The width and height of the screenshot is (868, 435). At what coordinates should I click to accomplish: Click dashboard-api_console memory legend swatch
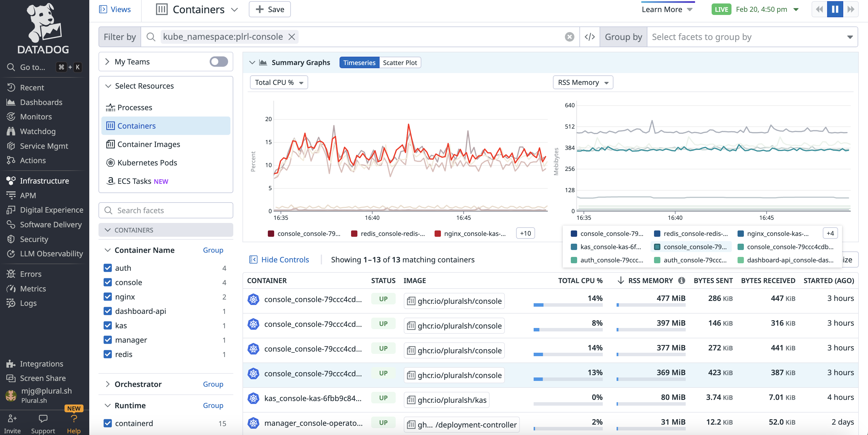741,260
